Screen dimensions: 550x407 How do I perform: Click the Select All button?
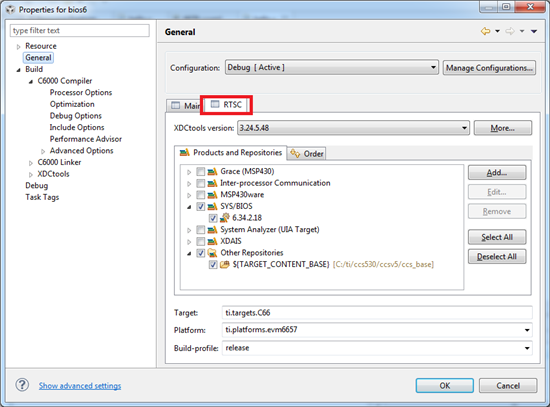coord(497,237)
